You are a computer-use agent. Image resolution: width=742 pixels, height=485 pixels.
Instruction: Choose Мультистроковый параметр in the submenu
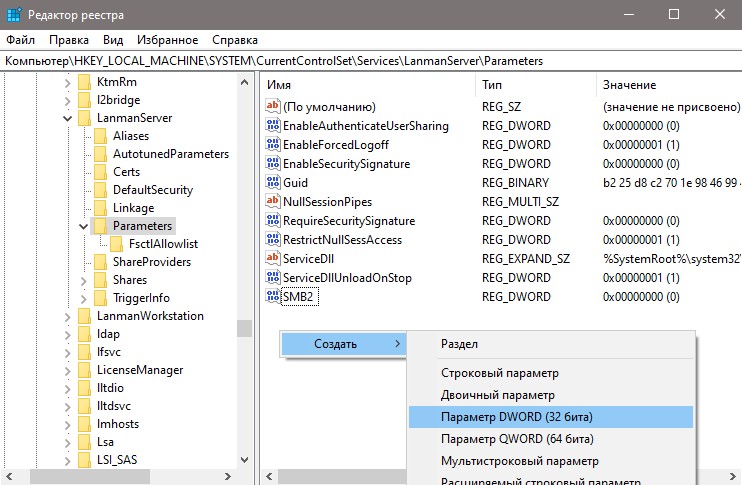(551, 460)
